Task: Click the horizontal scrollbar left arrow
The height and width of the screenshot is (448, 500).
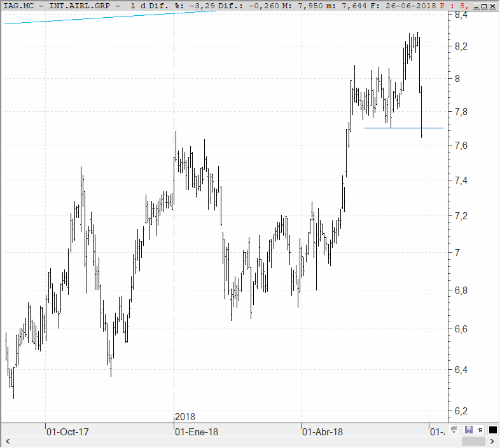Action: coord(8,441)
